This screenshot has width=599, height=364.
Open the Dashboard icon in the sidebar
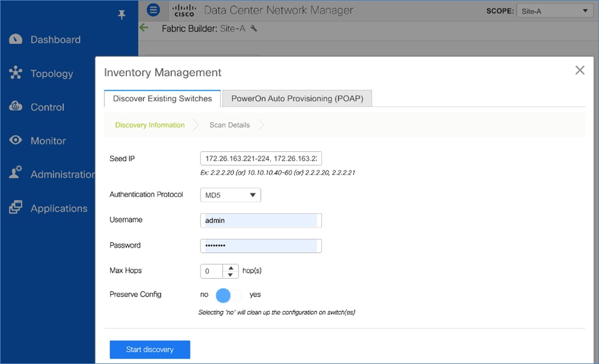pyautogui.click(x=15, y=39)
